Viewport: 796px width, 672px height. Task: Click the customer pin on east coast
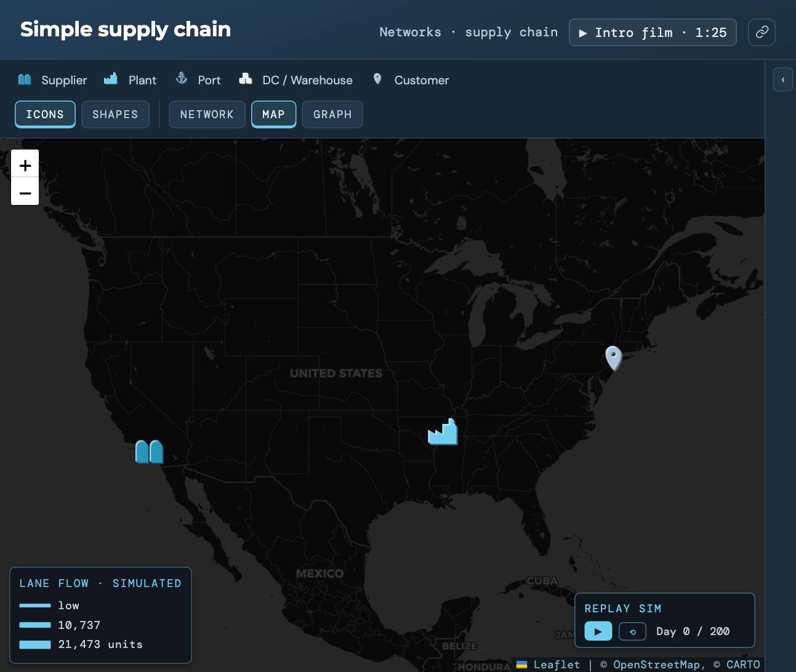click(x=614, y=358)
